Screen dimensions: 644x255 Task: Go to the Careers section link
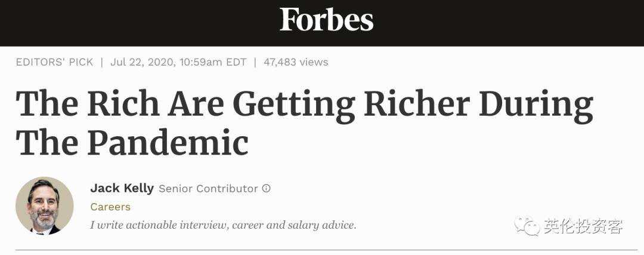point(110,207)
